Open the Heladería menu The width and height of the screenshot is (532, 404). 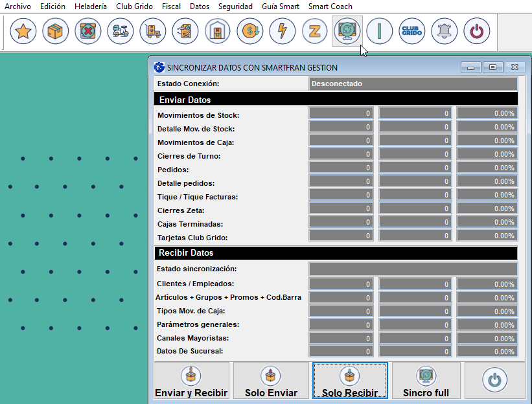[91, 6]
